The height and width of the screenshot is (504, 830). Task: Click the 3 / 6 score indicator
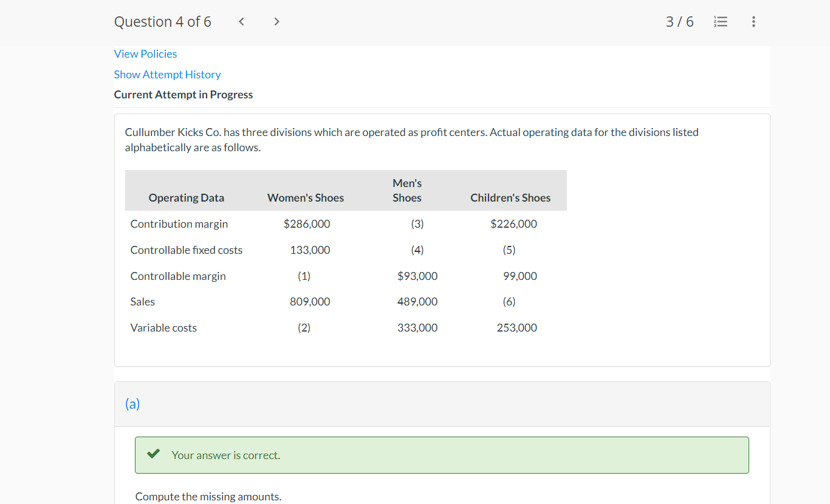(x=679, y=22)
